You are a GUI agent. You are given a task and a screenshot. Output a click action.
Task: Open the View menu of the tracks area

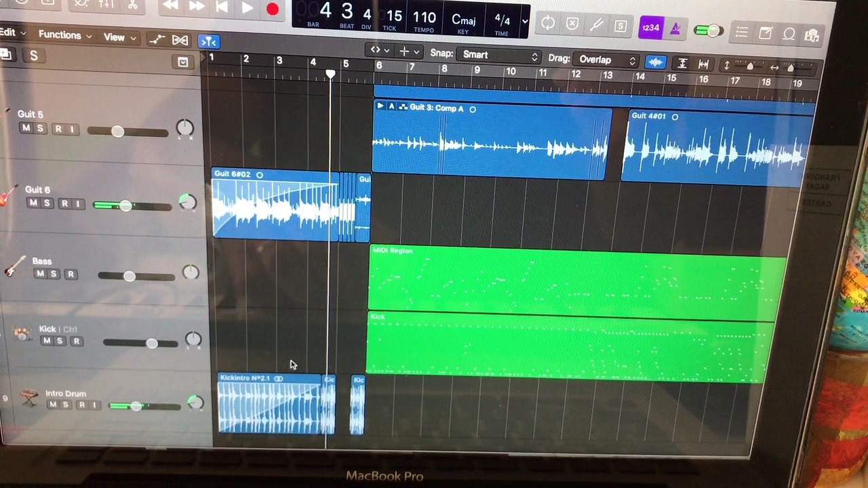coord(120,37)
